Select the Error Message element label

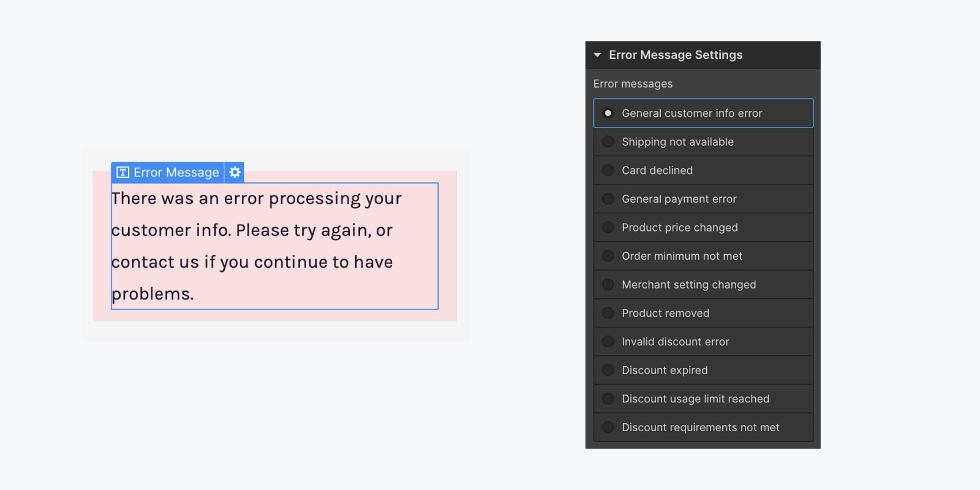coord(176,173)
